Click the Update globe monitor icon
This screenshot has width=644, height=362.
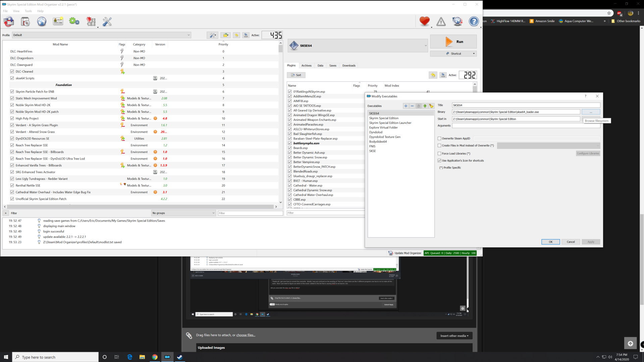(x=458, y=22)
